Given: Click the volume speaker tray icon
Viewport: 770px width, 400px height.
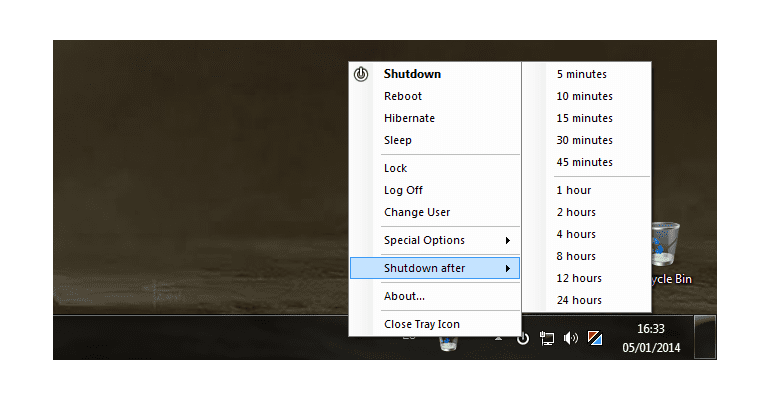Looking at the screenshot, I should (x=571, y=338).
